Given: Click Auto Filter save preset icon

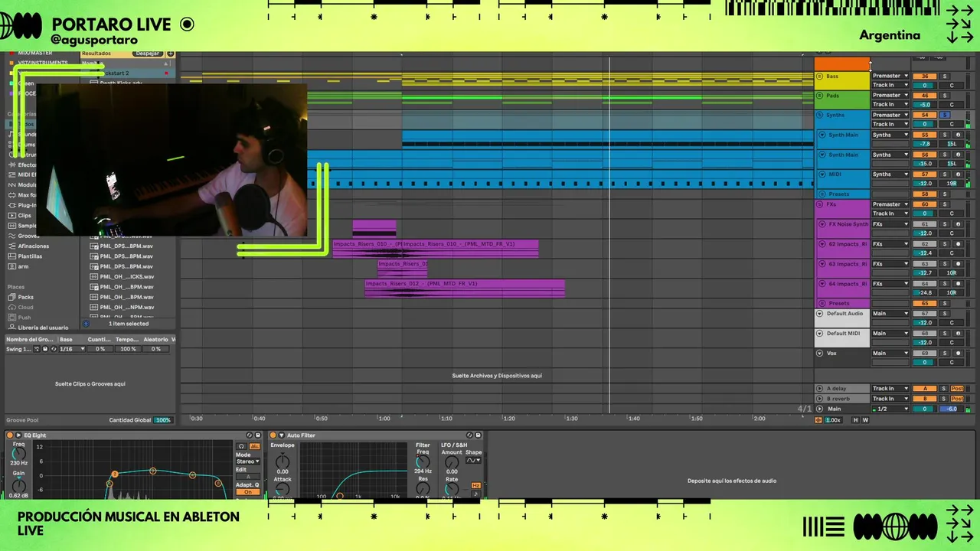Looking at the screenshot, I should coord(478,435).
